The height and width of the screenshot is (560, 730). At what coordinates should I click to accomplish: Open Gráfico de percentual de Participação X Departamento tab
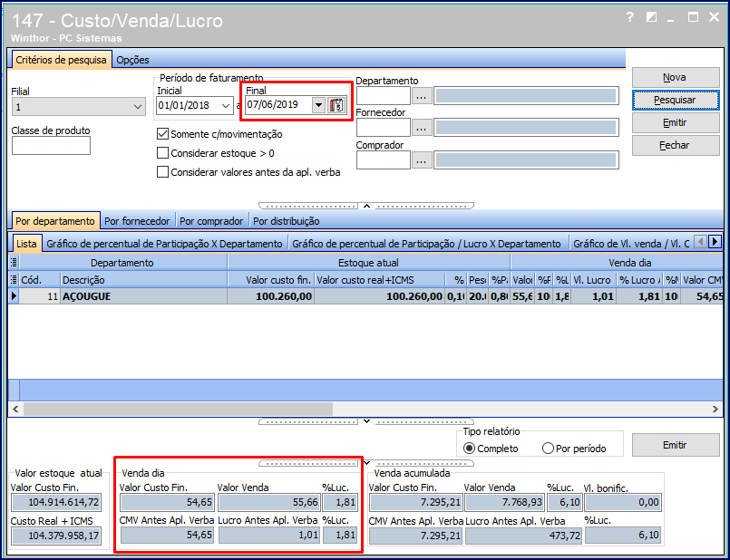coord(164,244)
